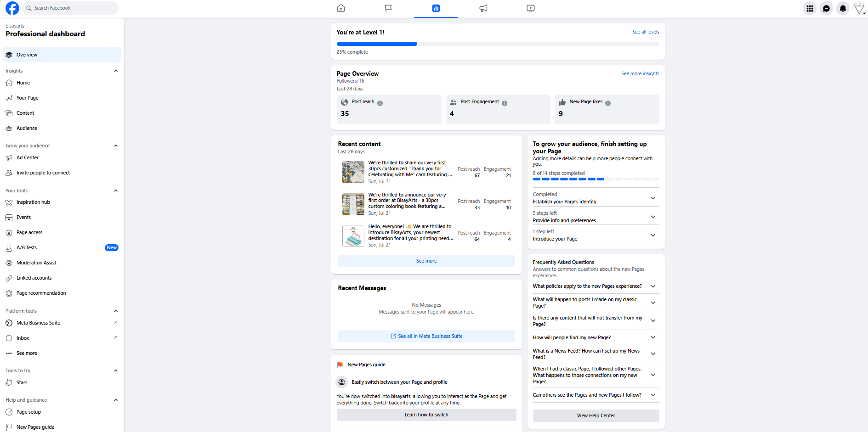Viewport: 868px width, 432px height.
Task: Click the Pages flag icon in top navigation
Action: [x=388, y=8]
